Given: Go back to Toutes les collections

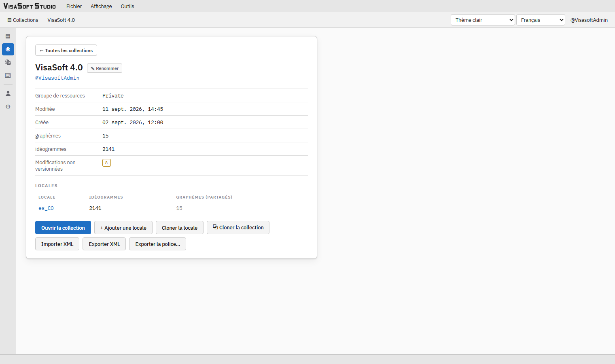Looking at the screenshot, I should [x=66, y=50].
